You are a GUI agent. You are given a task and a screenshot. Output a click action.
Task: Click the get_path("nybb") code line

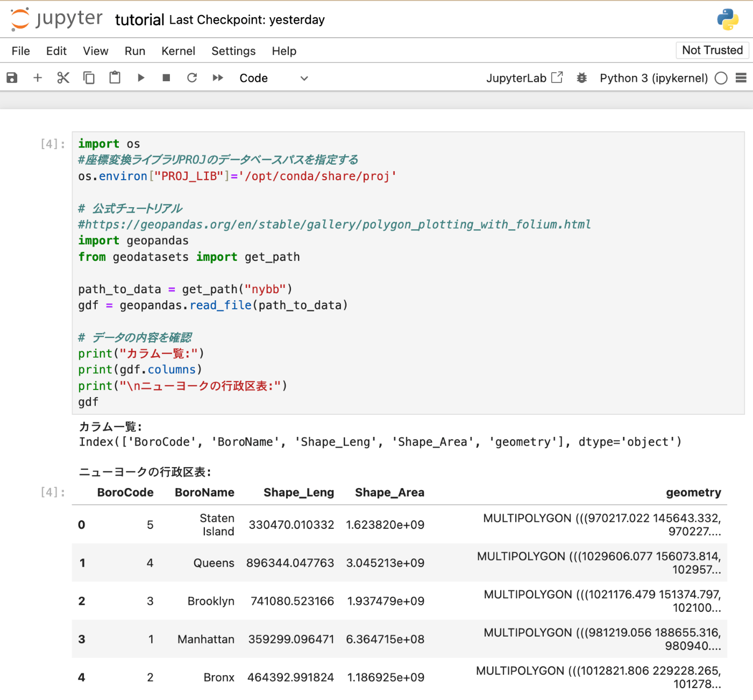pyautogui.click(x=185, y=289)
